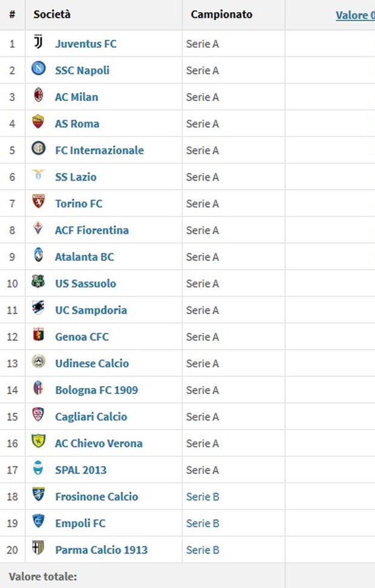Click the SSC Napoli logo icon
The width and height of the screenshot is (375, 588).
39,69
